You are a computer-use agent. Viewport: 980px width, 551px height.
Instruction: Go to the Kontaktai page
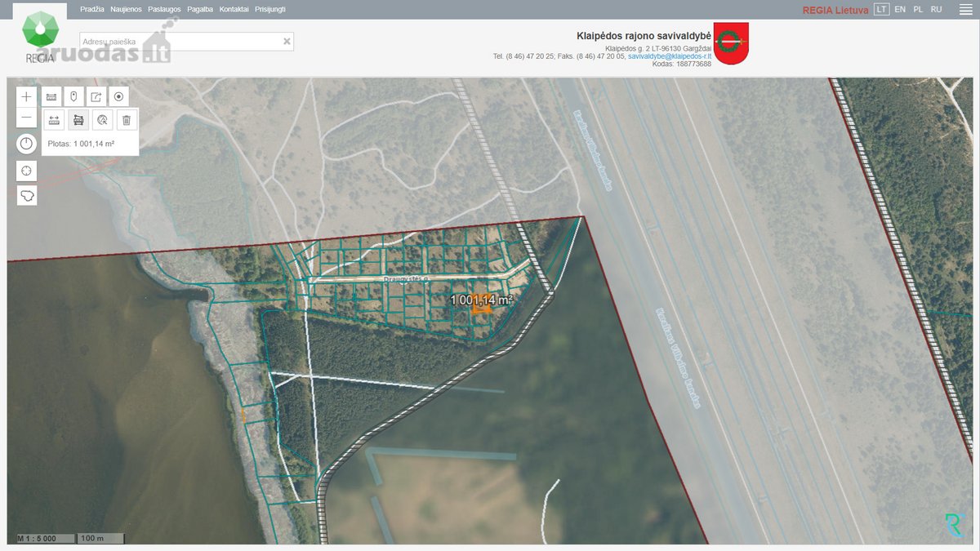point(234,9)
